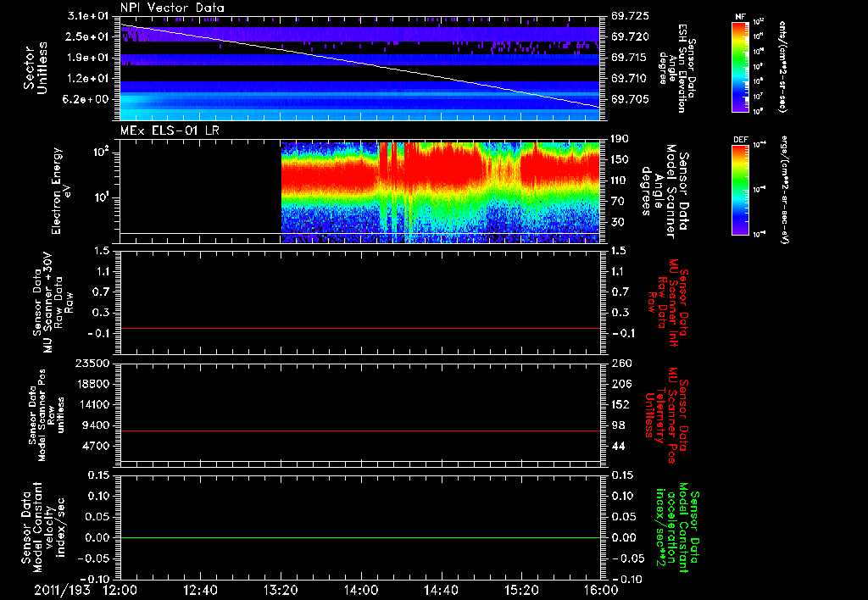Click the "13:20" time tick label

(281, 590)
